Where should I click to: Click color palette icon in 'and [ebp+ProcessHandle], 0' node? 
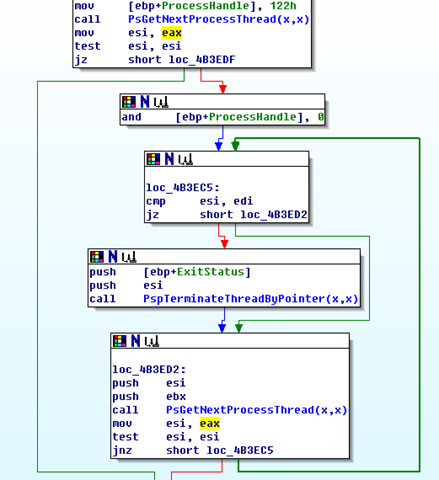tap(129, 102)
